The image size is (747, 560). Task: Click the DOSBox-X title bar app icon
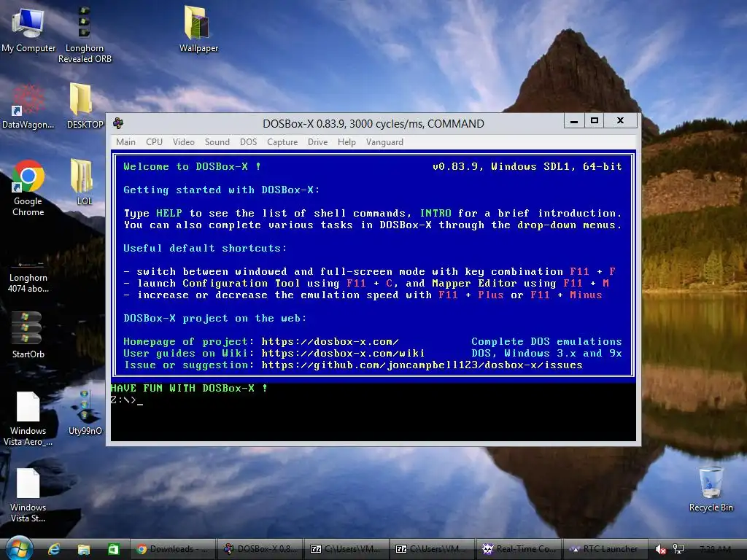pyautogui.click(x=118, y=123)
